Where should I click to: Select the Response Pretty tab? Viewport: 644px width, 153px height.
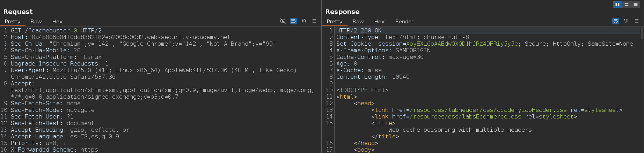334,22
